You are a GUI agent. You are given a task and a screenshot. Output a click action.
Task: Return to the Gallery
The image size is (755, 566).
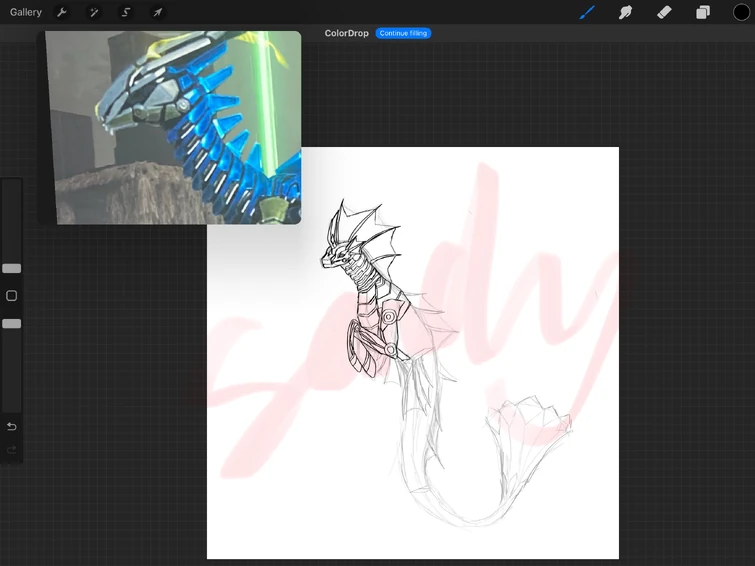26,13
